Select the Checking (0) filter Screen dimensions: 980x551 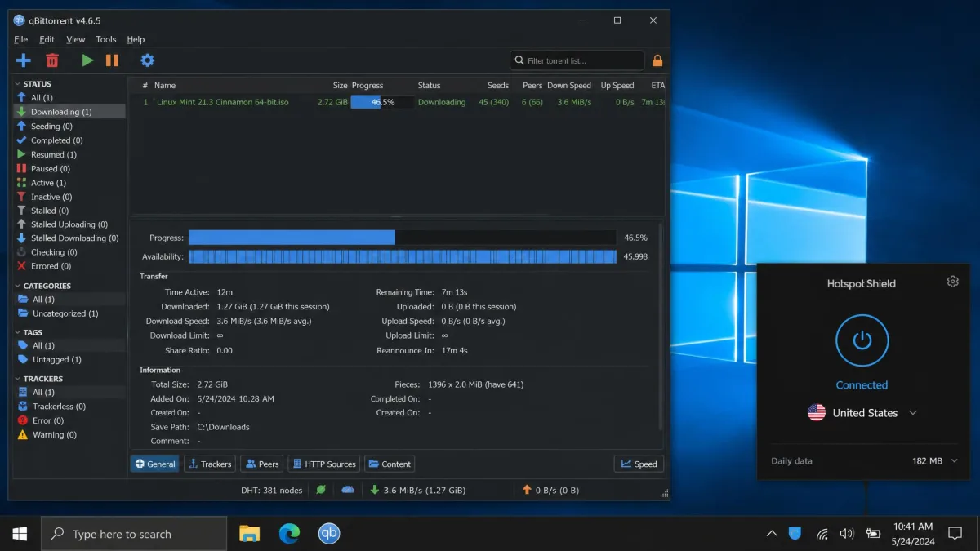coord(69,252)
